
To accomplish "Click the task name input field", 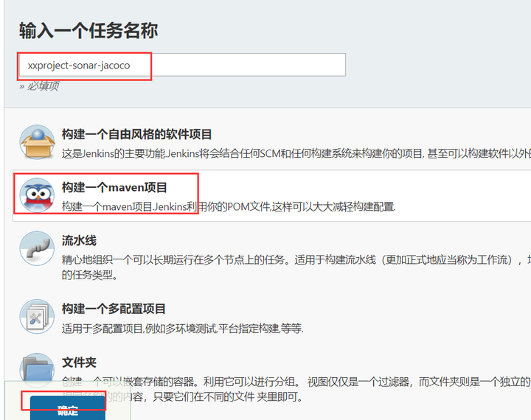I will (182, 65).
